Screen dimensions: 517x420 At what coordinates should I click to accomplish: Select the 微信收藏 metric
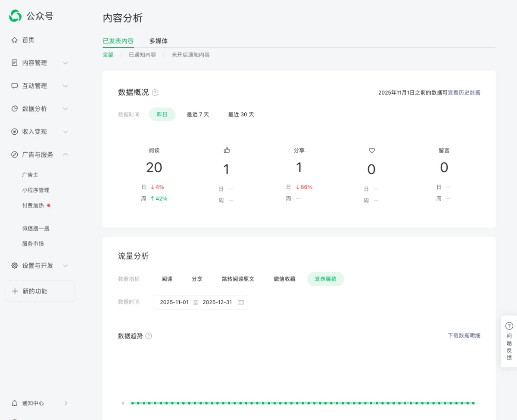pos(284,279)
